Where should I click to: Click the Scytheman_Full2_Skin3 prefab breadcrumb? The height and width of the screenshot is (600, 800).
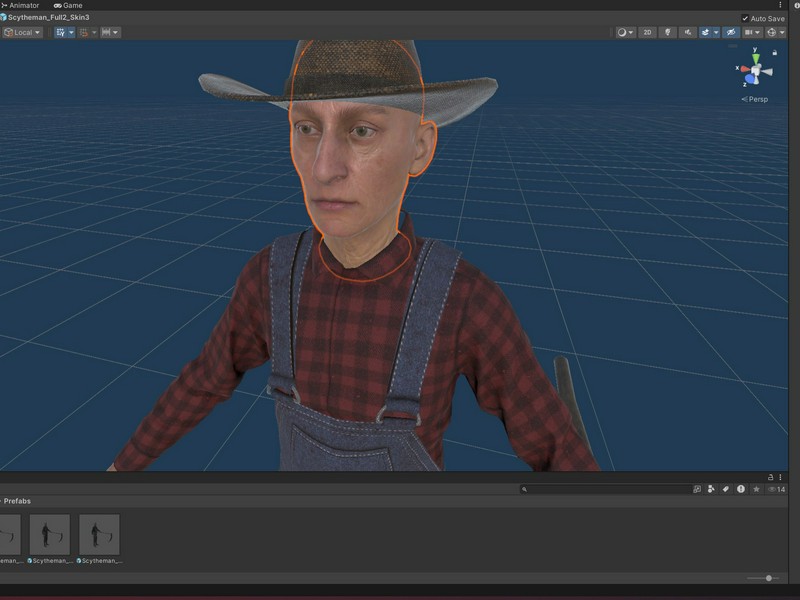(45, 17)
